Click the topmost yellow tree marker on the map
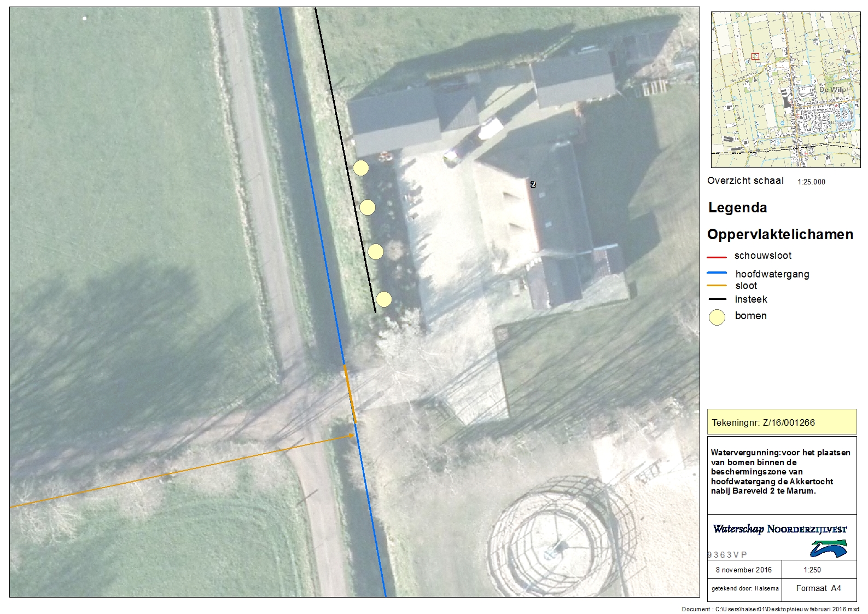Image resolution: width=868 pixels, height=614 pixels. pyautogui.click(x=360, y=168)
